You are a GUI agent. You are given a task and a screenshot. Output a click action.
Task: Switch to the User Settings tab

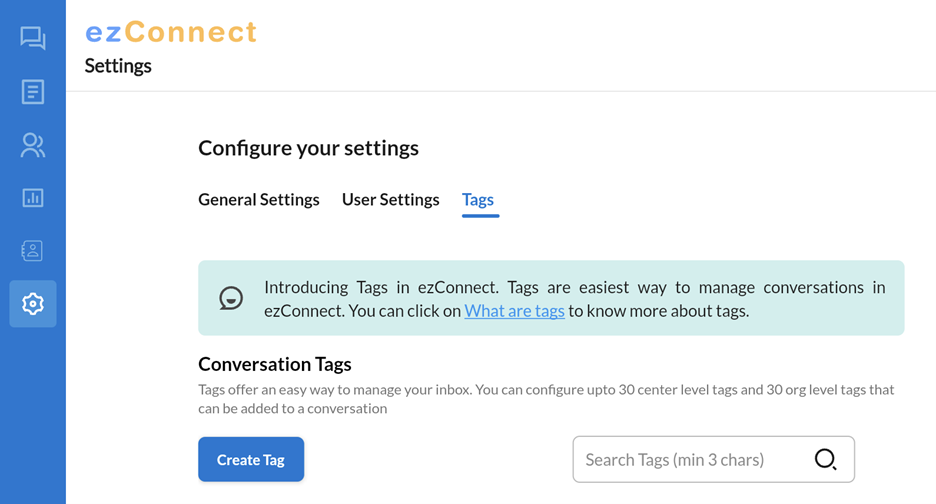click(x=390, y=199)
